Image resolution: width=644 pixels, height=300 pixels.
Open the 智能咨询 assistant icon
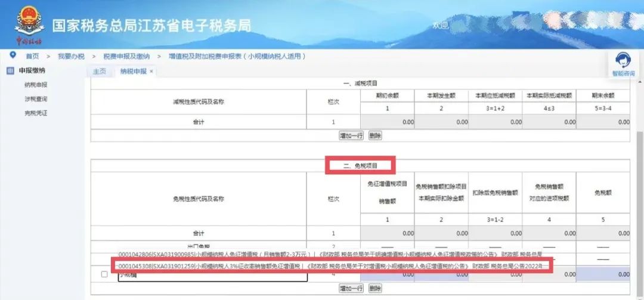point(623,61)
